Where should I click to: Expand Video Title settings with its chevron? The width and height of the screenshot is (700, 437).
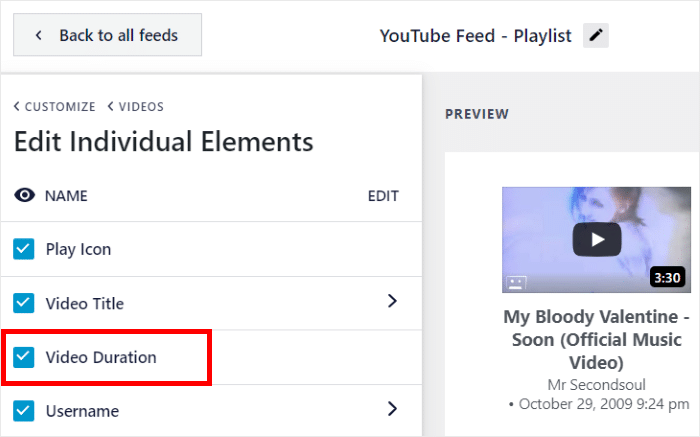click(x=392, y=302)
